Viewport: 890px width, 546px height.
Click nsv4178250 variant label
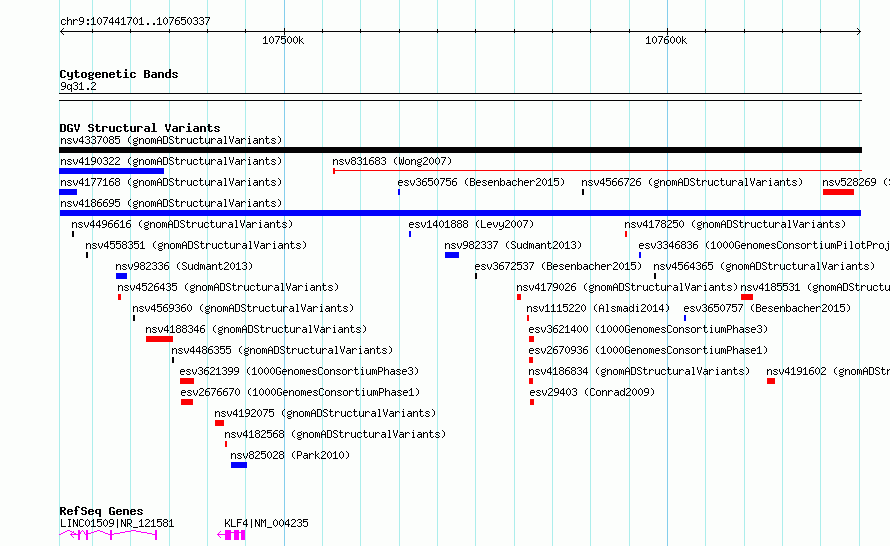[735, 224]
